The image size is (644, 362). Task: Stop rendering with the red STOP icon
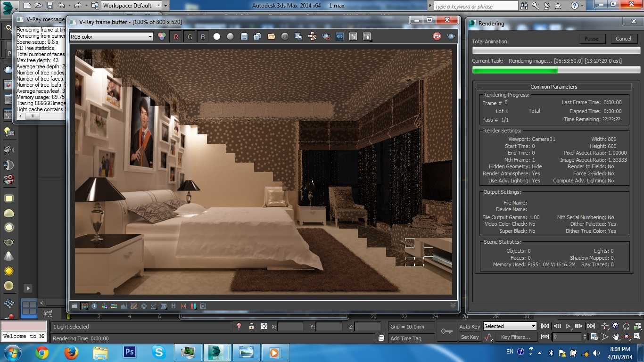[x=437, y=36]
